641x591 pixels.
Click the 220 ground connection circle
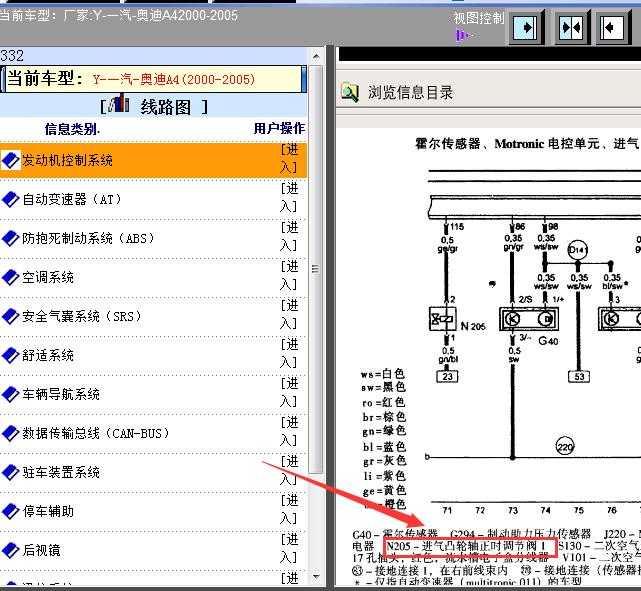coord(565,446)
